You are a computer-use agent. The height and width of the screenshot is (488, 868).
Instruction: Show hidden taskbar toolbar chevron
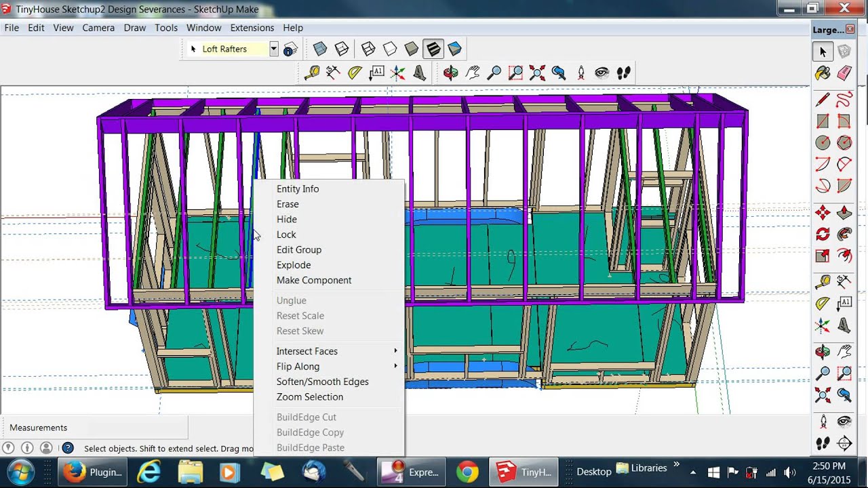(x=676, y=466)
